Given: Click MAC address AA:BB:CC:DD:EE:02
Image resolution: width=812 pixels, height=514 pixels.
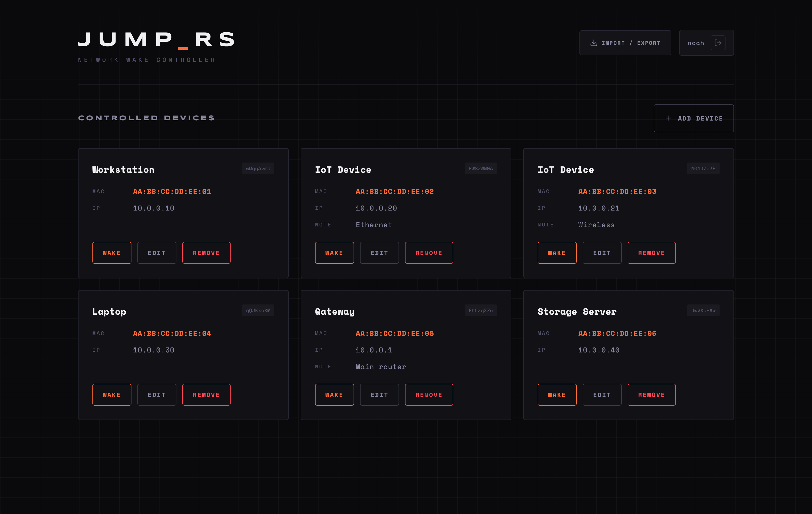Looking at the screenshot, I should (x=395, y=192).
